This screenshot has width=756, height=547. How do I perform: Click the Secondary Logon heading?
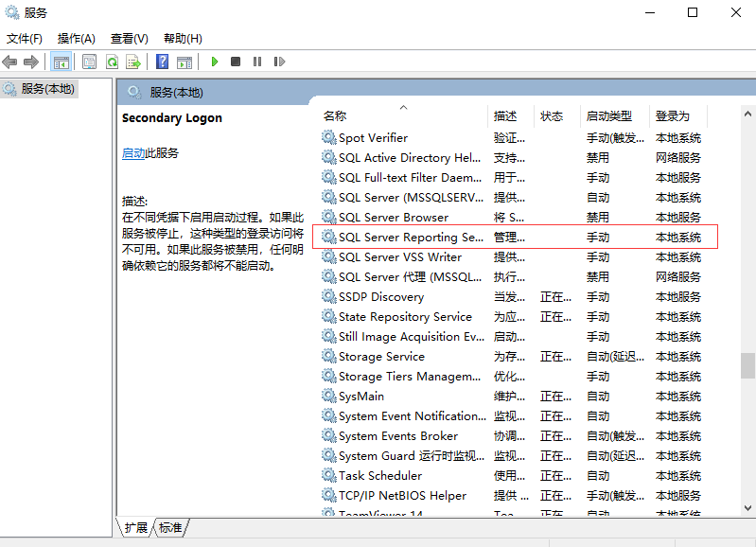tap(172, 117)
